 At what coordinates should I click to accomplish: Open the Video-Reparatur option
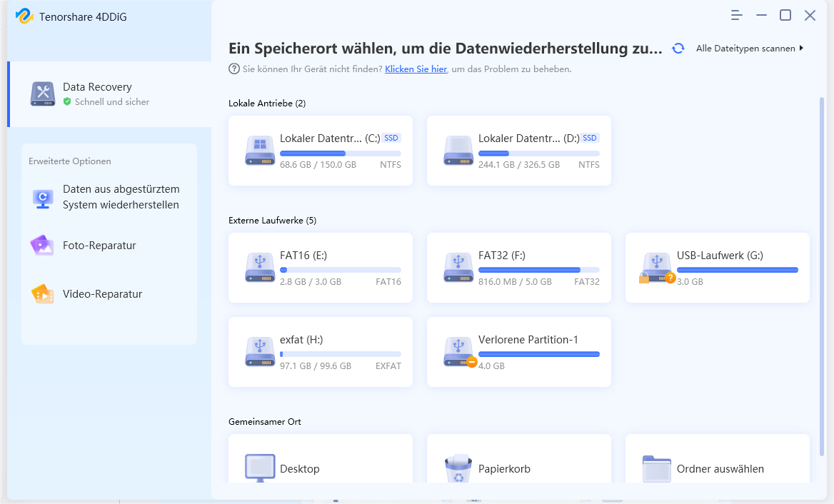[x=109, y=294]
